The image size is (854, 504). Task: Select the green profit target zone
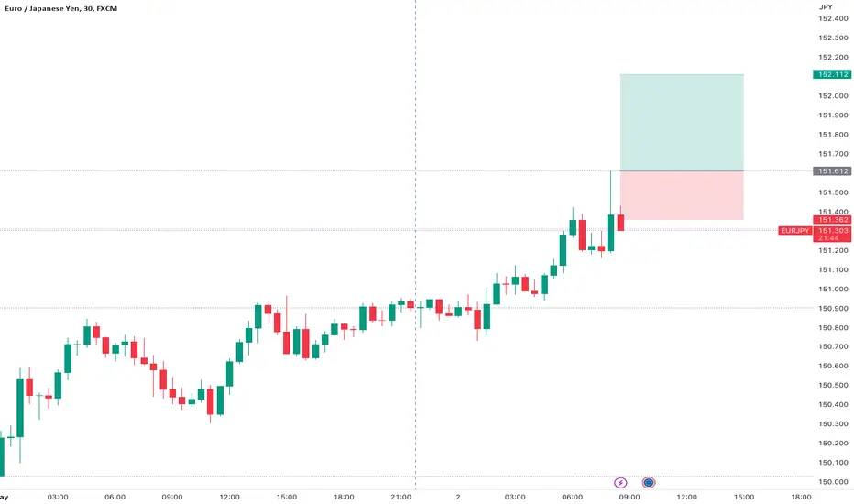pyautogui.click(x=682, y=122)
